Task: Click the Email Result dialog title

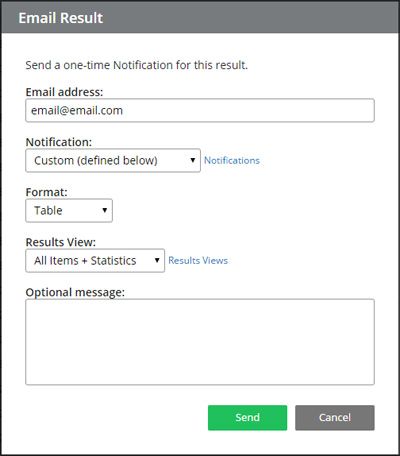Action: pos(61,18)
